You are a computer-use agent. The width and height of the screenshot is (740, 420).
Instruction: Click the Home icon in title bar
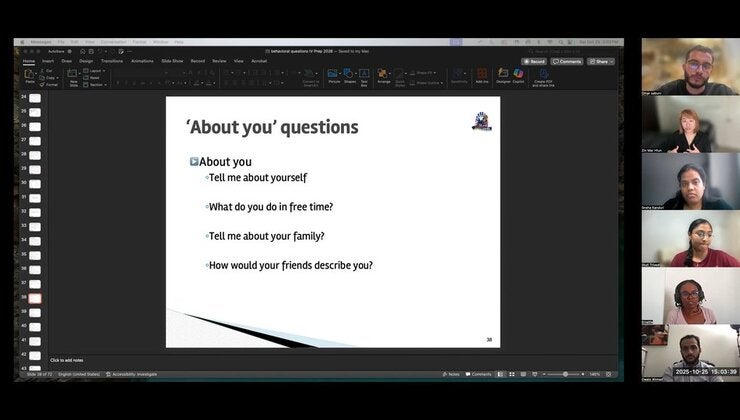[x=83, y=51]
